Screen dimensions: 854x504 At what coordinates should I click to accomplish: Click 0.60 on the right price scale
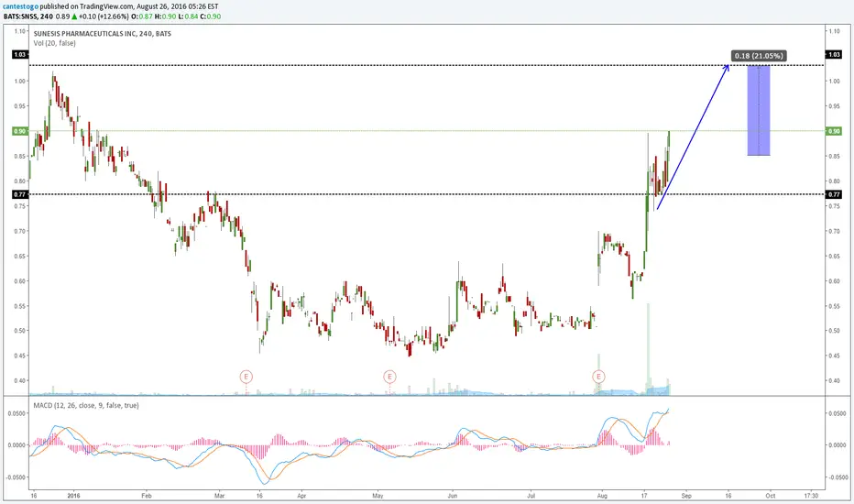[x=833, y=281]
